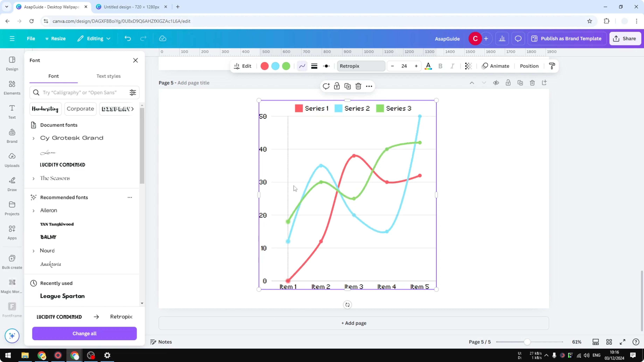The height and width of the screenshot is (362, 644).
Task: Select the Draw tool in the sidebar
Action: tap(12, 184)
